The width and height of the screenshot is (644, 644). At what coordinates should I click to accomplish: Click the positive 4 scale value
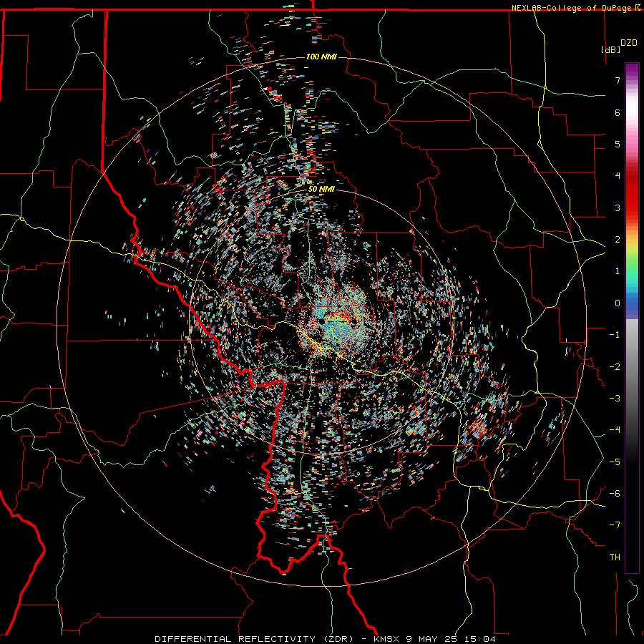618,176
